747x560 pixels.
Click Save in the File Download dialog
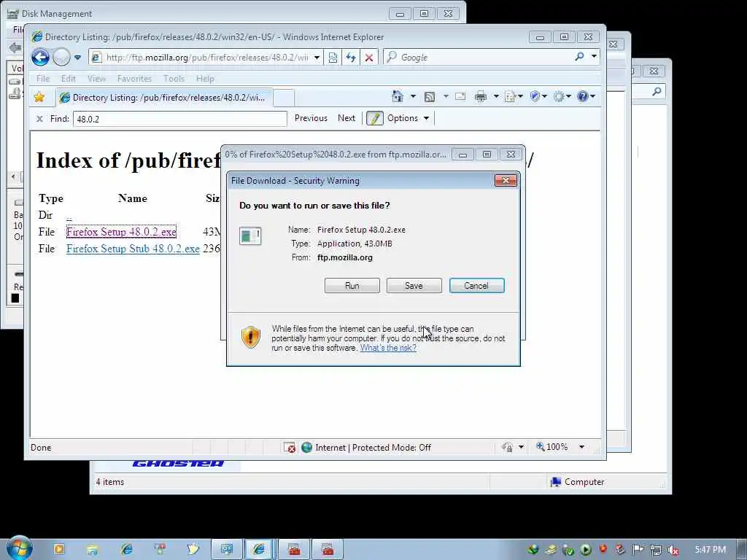coord(414,286)
